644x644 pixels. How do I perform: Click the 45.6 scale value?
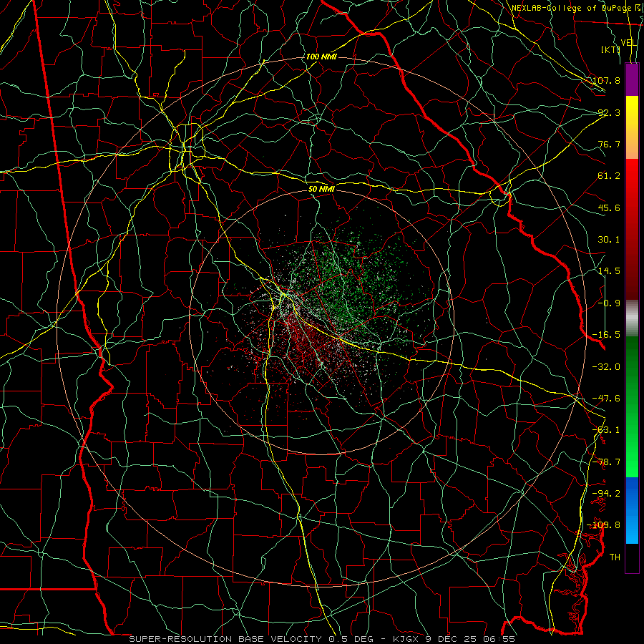pyautogui.click(x=609, y=208)
